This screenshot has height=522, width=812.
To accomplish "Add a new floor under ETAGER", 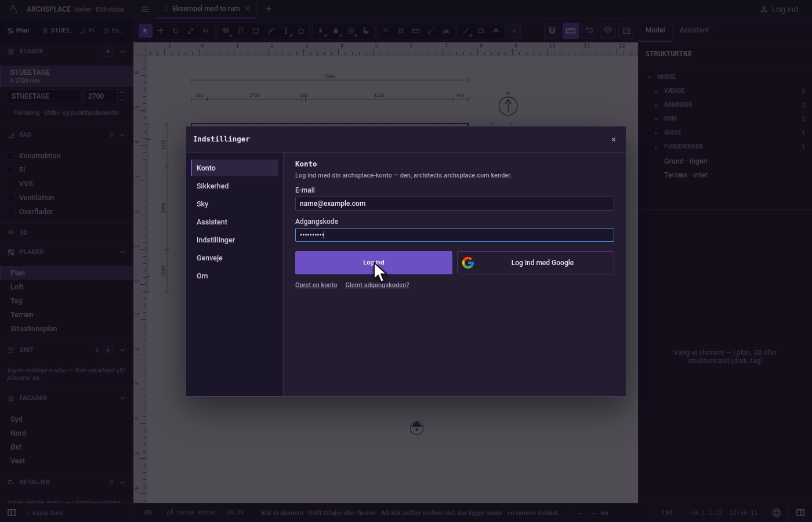I will point(107,52).
